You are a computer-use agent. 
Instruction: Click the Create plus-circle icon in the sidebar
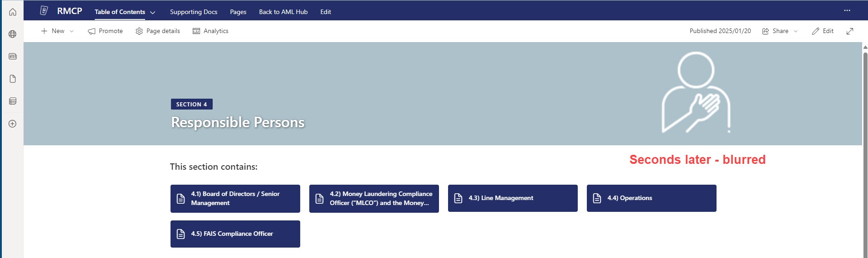[13, 124]
